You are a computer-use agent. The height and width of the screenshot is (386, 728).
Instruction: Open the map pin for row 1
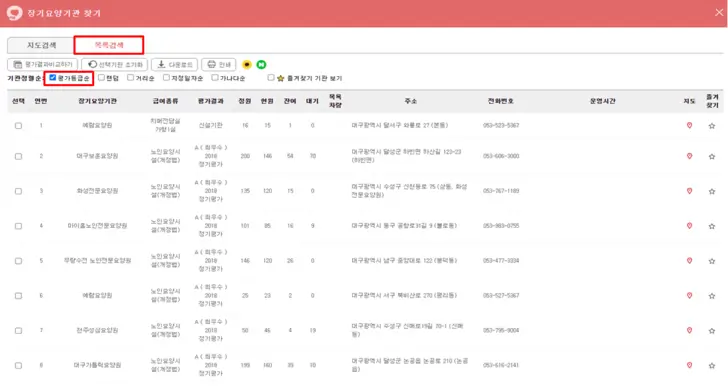point(689,125)
